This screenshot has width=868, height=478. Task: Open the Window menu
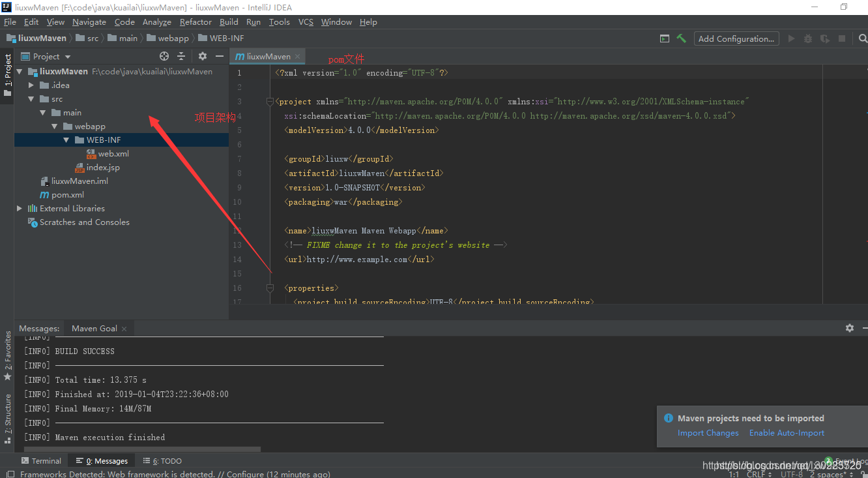[x=336, y=22]
